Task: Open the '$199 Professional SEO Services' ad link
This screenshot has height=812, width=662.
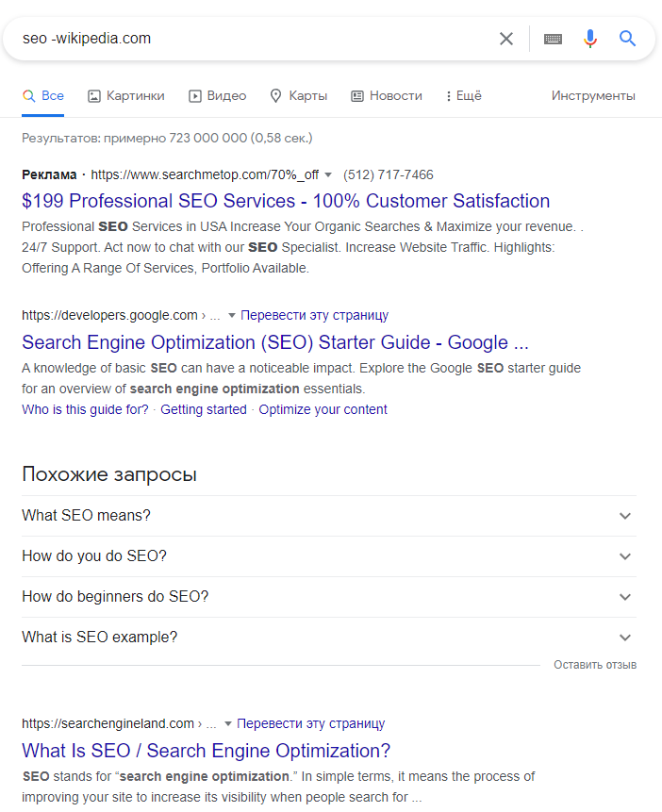Action: coord(286,201)
